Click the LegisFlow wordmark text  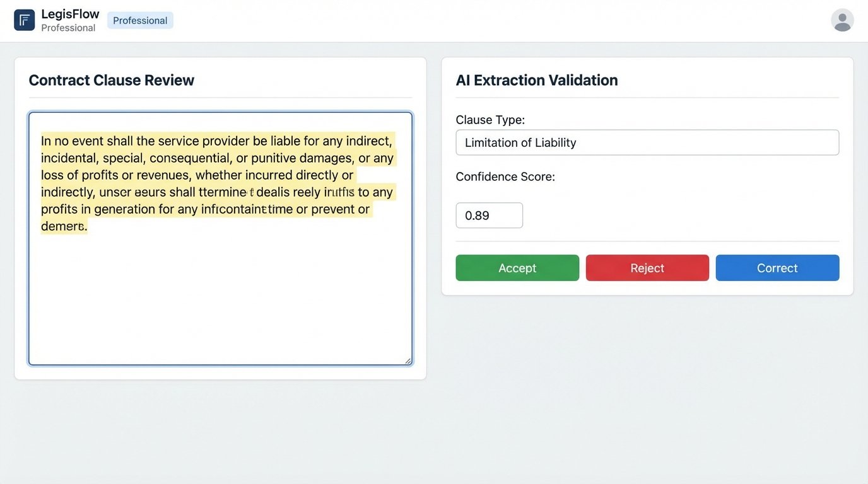click(x=69, y=13)
